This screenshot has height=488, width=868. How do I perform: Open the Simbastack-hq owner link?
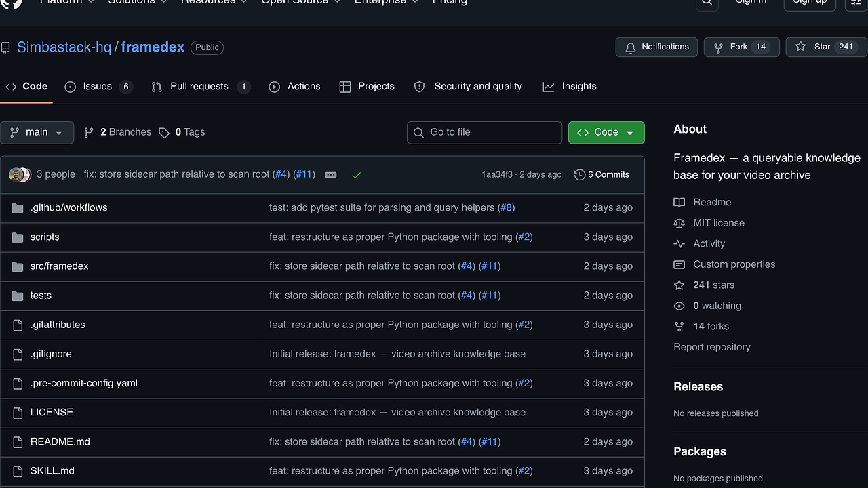[64, 47]
